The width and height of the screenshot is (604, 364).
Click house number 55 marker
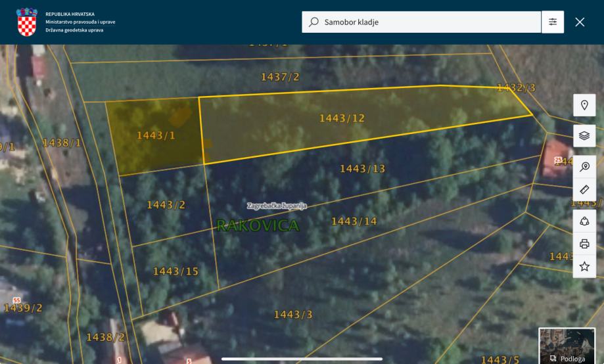16,300
